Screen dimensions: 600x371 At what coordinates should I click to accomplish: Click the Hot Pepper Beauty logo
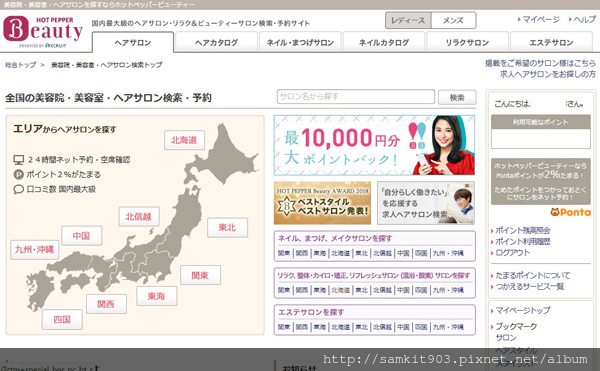click(x=43, y=31)
